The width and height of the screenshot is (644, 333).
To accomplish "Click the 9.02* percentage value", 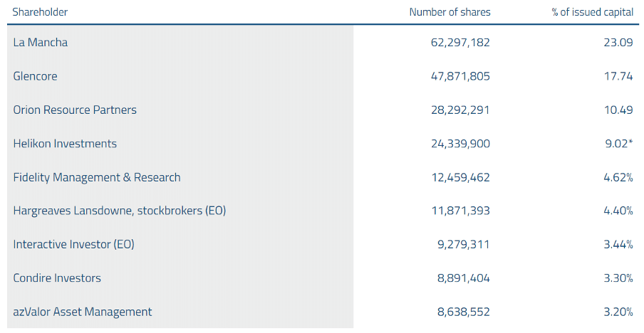I will 619,143.
